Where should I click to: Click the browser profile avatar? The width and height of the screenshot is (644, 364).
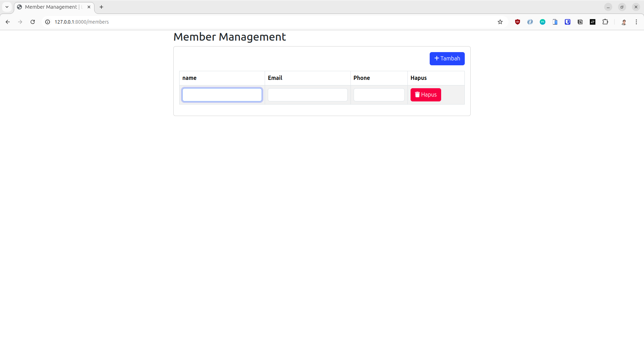pyautogui.click(x=624, y=22)
